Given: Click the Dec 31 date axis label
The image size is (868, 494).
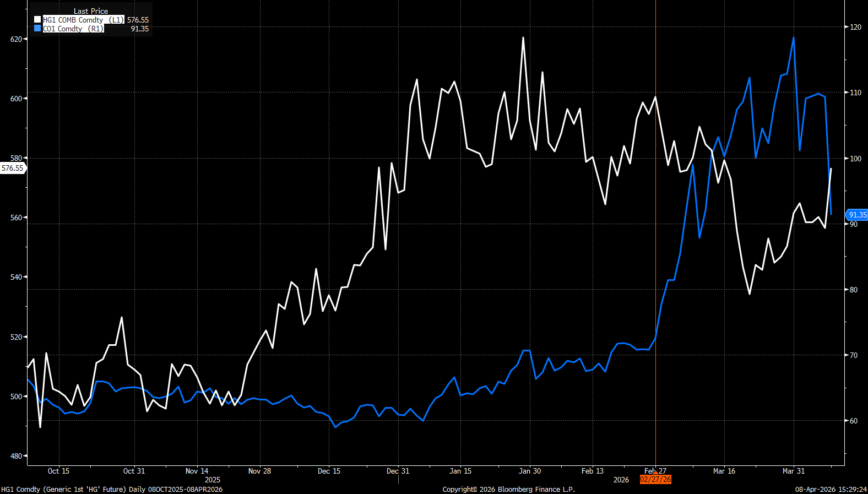Looking at the screenshot, I should (x=398, y=471).
